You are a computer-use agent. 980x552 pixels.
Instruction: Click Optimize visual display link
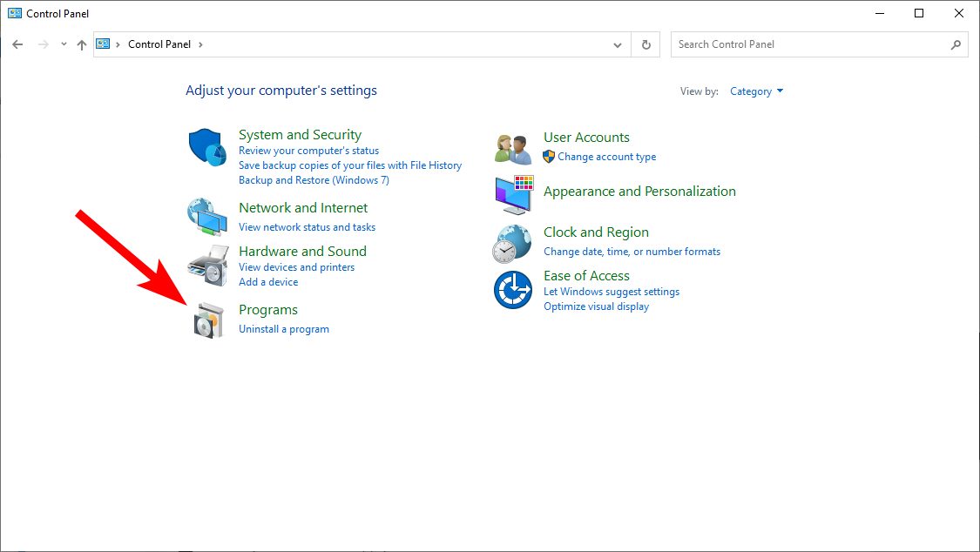pos(596,306)
